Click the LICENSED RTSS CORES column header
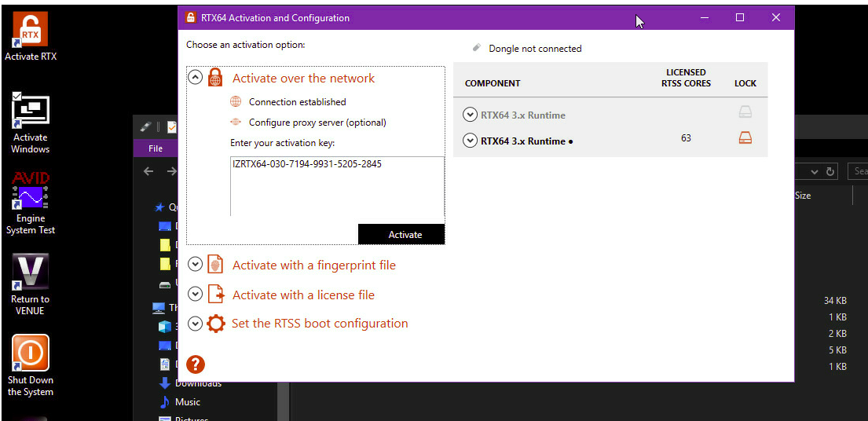This screenshot has width=868, height=421. tap(686, 78)
